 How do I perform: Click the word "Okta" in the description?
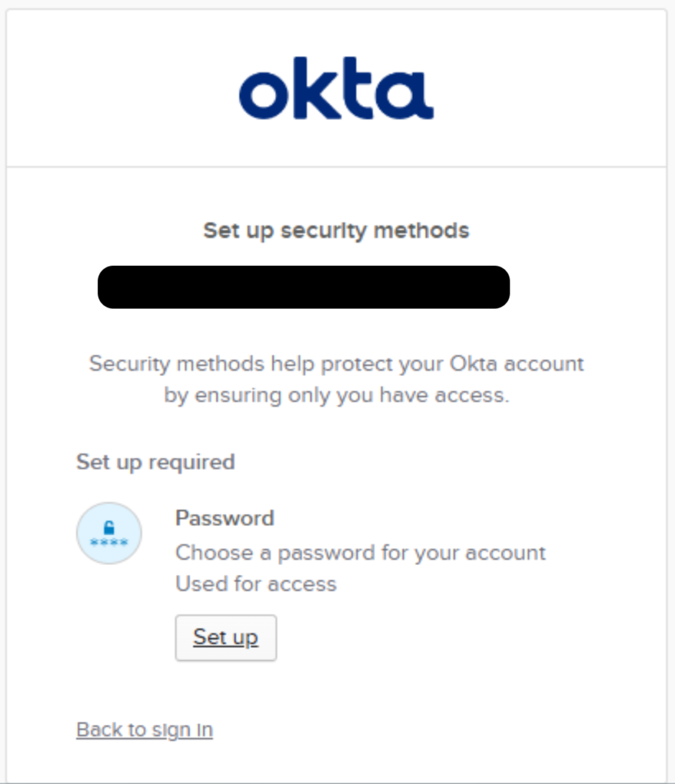(x=496, y=363)
